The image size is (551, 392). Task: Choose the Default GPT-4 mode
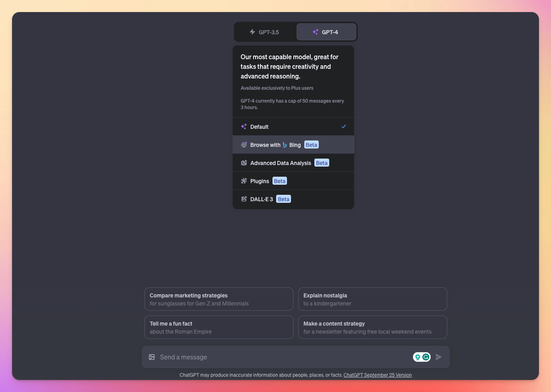(x=293, y=126)
